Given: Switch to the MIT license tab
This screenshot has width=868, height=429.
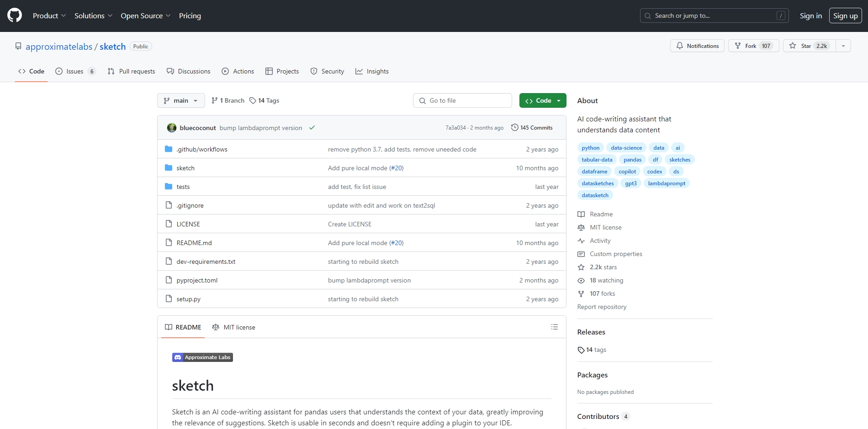Looking at the screenshot, I should [234, 327].
